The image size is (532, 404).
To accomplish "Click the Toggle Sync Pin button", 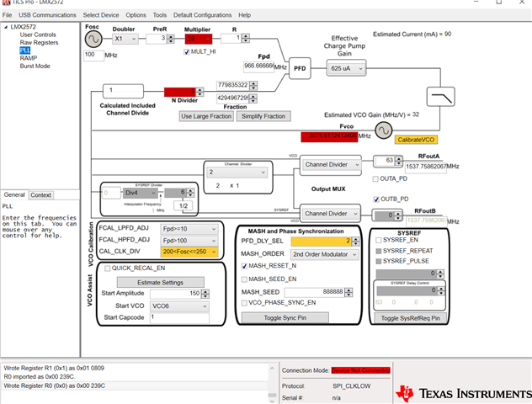I will [x=285, y=318].
